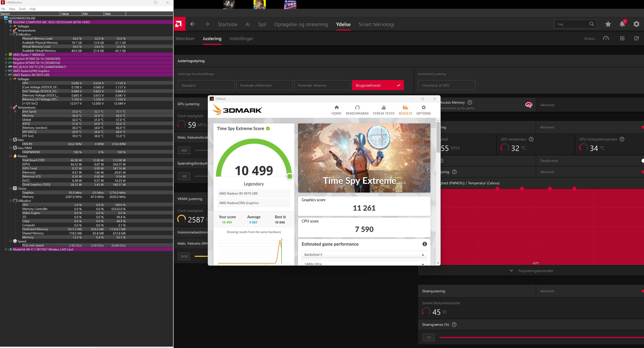
Task: Click the leftmost fan curve point
Action: [x=497, y=189]
